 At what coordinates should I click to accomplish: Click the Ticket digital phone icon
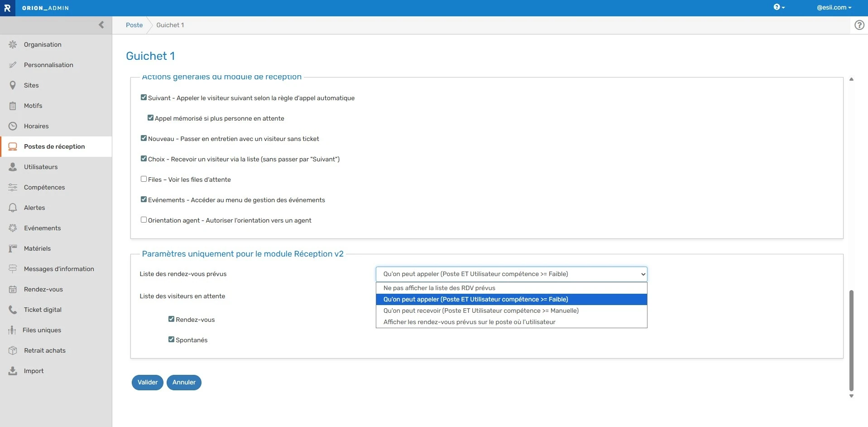tap(13, 310)
